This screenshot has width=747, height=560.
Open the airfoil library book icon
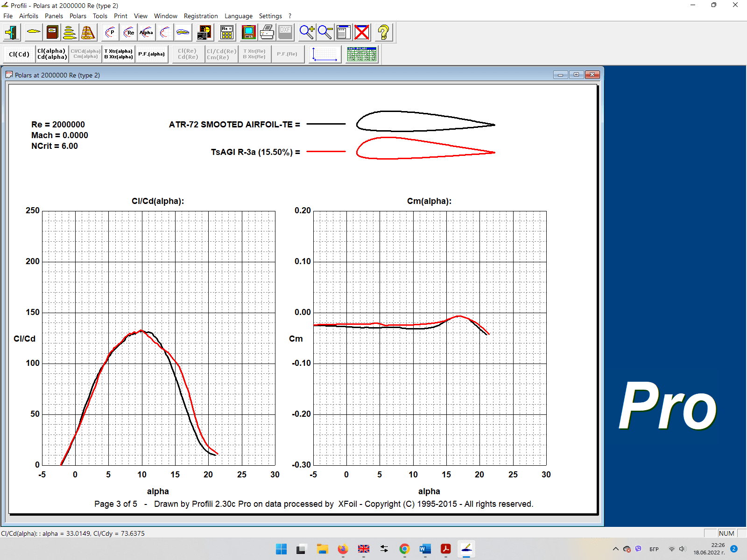[52, 33]
